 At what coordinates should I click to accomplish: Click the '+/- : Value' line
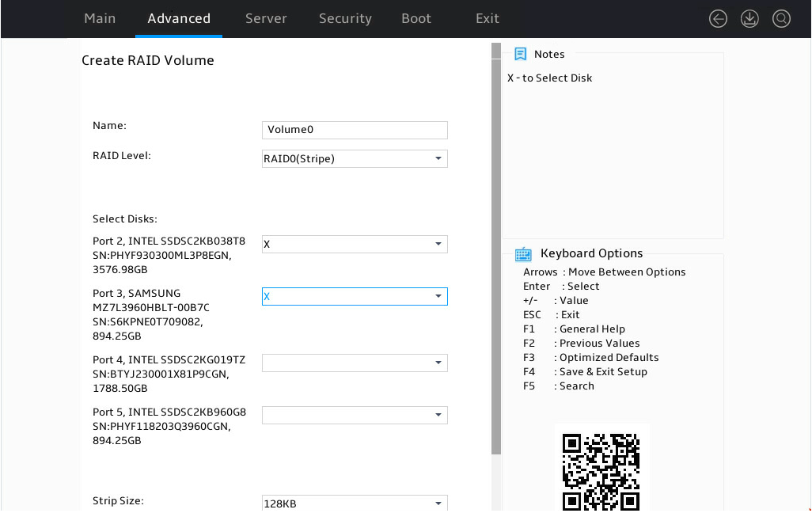tap(556, 301)
